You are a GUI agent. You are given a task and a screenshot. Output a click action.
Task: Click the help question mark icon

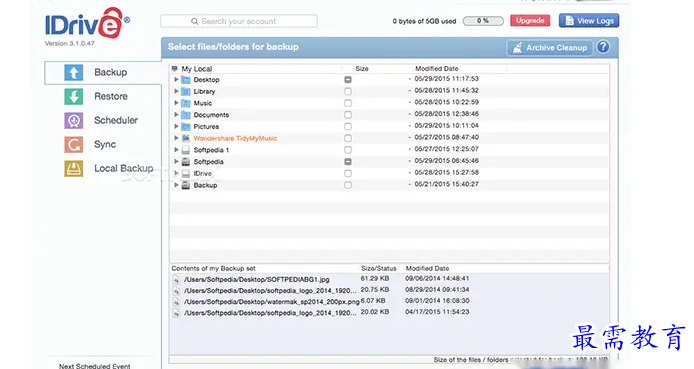click(x=603, y=47)
